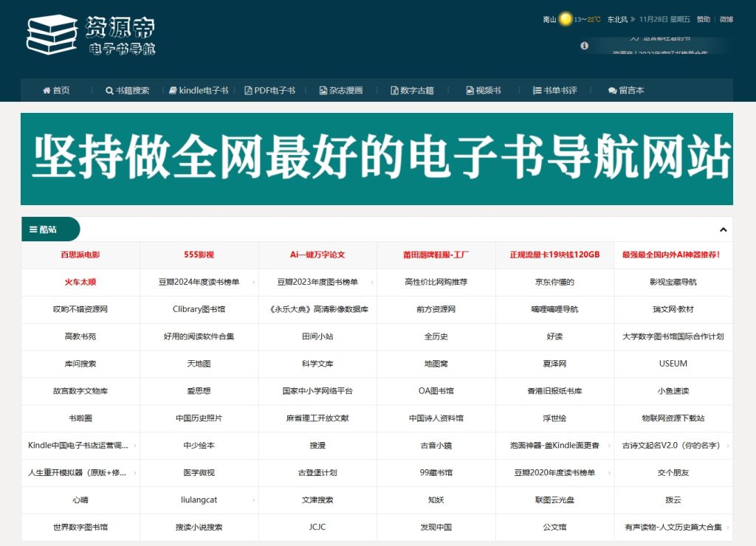Click the home icon on 首页

pyautogui.click(x=46, y=90)
